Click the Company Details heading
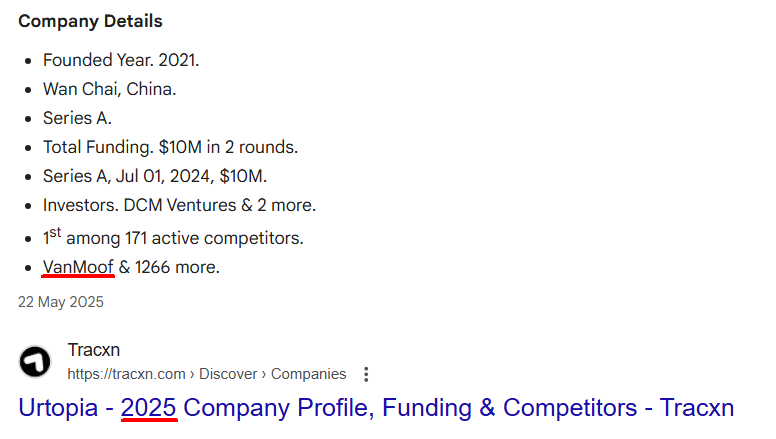Viewport: 776px width, 439px height. pyautogui.click(x=90, y=21)
